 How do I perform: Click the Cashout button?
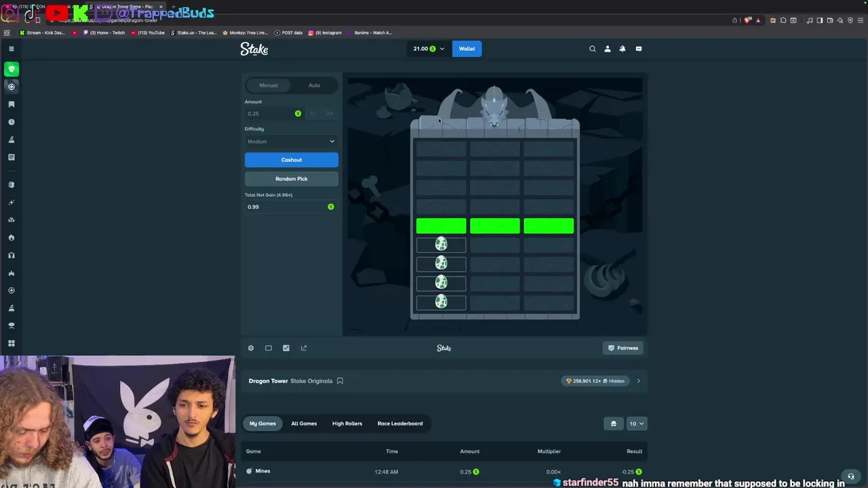(x=291, y=160)
